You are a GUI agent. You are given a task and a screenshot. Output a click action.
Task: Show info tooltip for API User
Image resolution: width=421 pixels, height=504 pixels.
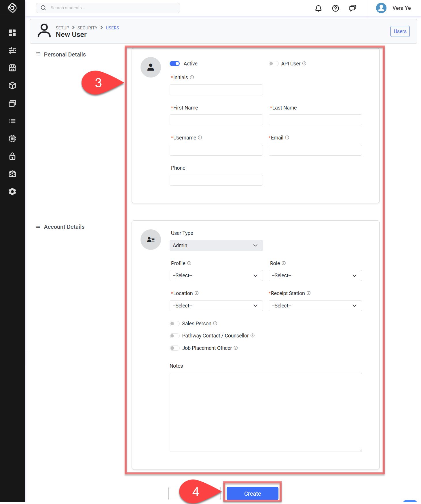click(304, 63)
